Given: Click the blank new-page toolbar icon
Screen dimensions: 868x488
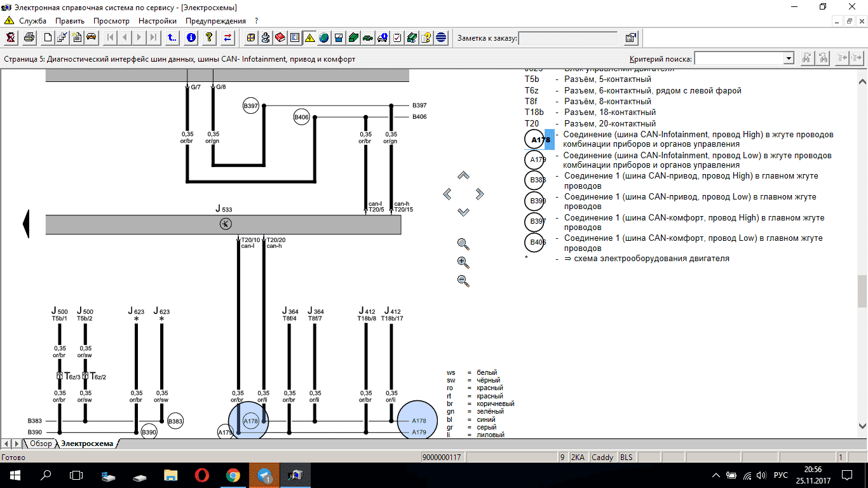Looking at the screenshot, I should pos(48,37).
